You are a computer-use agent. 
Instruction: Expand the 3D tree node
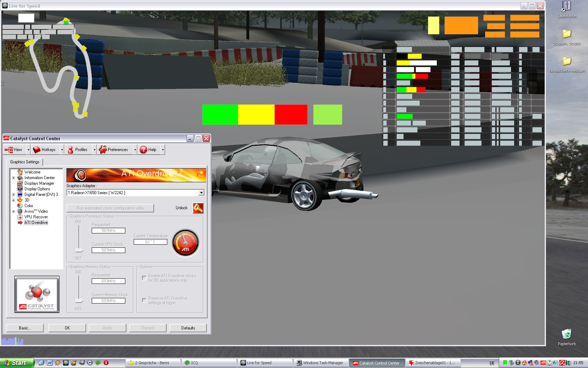[x=14, y=200]
